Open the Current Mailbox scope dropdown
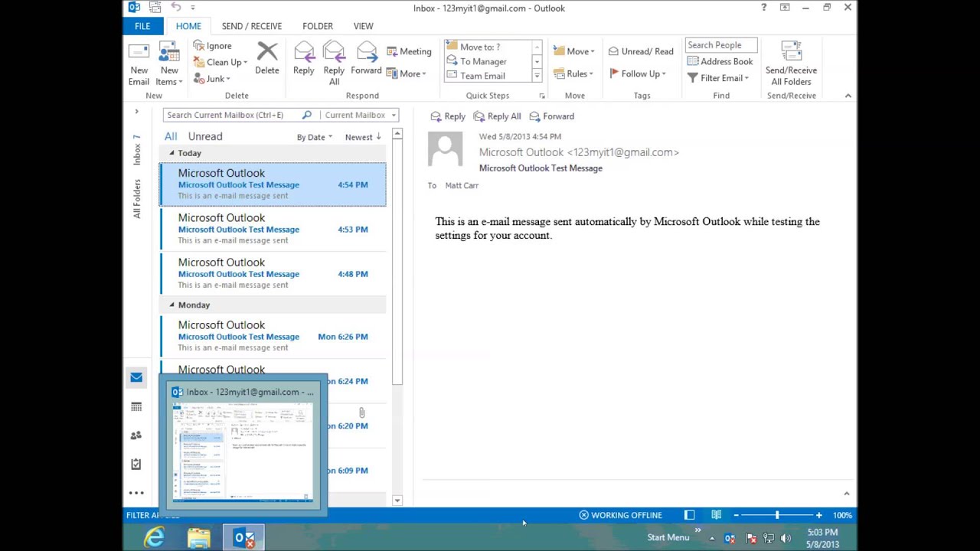This screenshot has height=551, width=980. [360, 115]
